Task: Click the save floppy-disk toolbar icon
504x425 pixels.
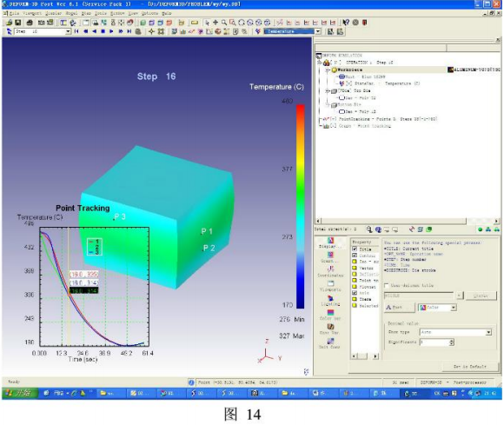Action: pyautogui.click(x=18, y=23)
